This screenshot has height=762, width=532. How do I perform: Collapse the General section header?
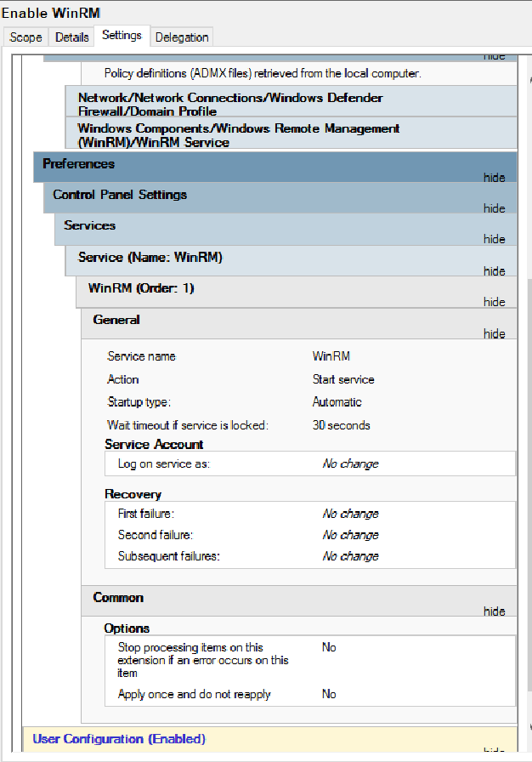click(299, 324)
